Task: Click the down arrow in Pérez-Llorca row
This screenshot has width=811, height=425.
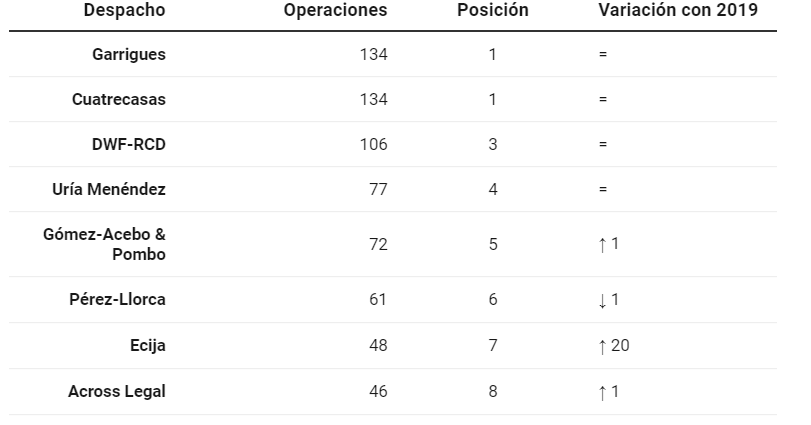Action: 602,300
